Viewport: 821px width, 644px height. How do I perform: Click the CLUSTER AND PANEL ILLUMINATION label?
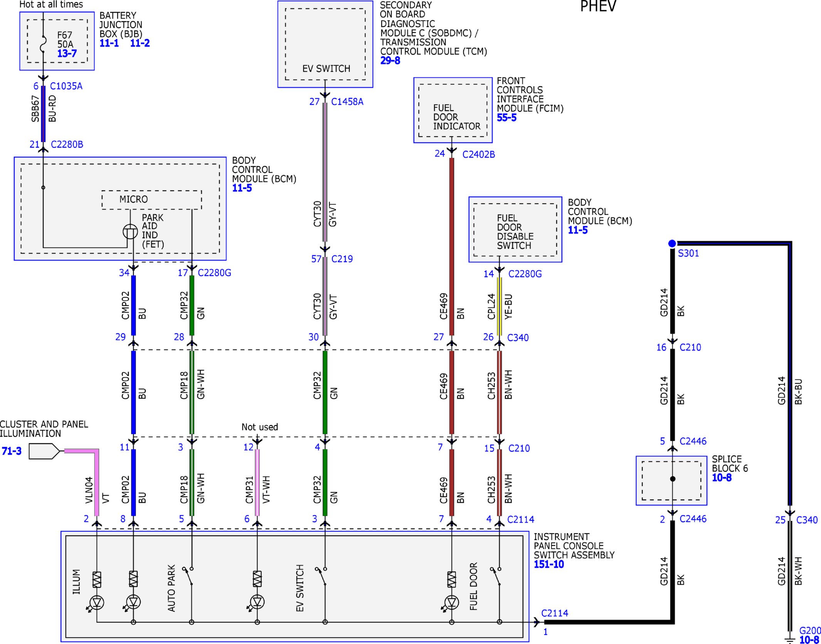point(44,429)
